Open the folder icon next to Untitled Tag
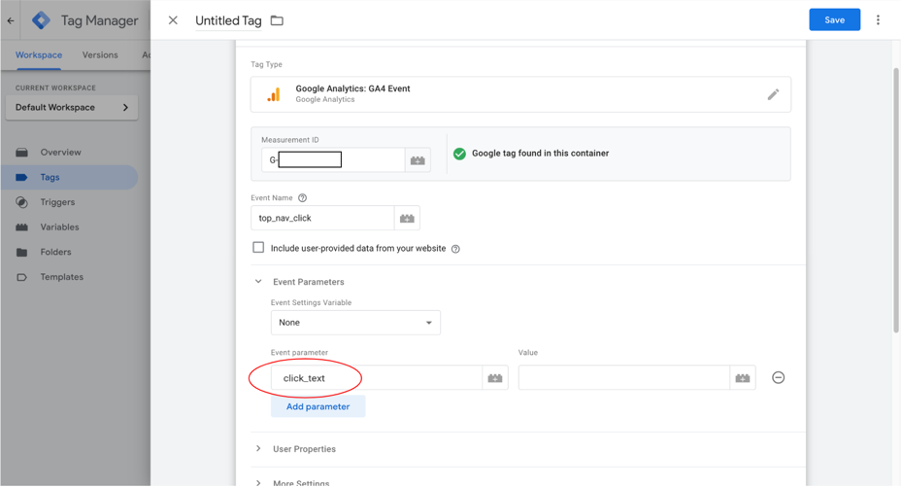Viewport: 904px width, 488px height. (277, 20)
